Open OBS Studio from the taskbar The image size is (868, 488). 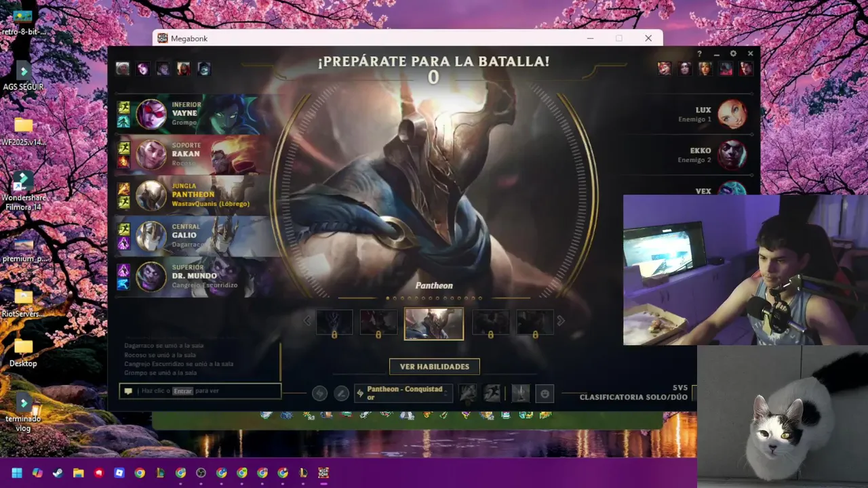(201, 472)
